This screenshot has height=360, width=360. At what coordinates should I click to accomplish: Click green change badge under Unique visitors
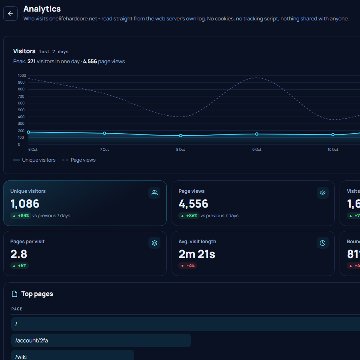click(21, 216)
